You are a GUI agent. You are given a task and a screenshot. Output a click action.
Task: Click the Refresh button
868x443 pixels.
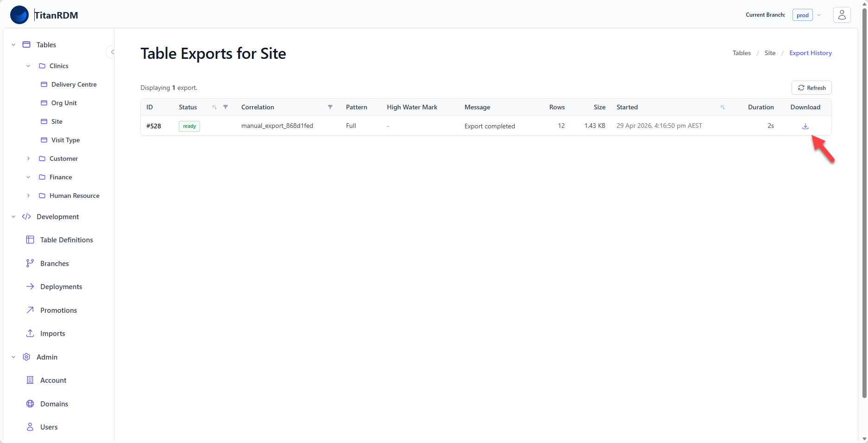(811, 88)
